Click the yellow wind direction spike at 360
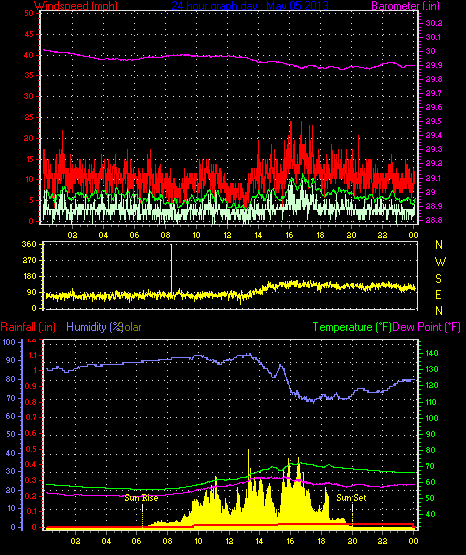 click(172, 269)
